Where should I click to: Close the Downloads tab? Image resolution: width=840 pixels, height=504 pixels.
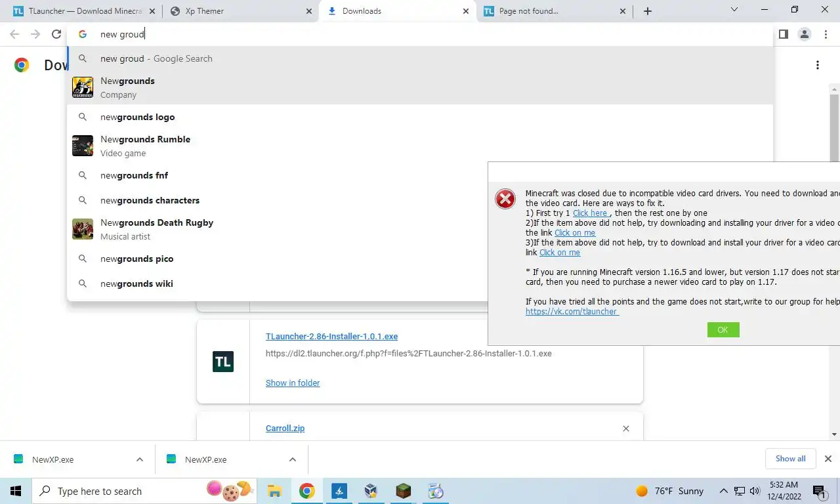466,11
